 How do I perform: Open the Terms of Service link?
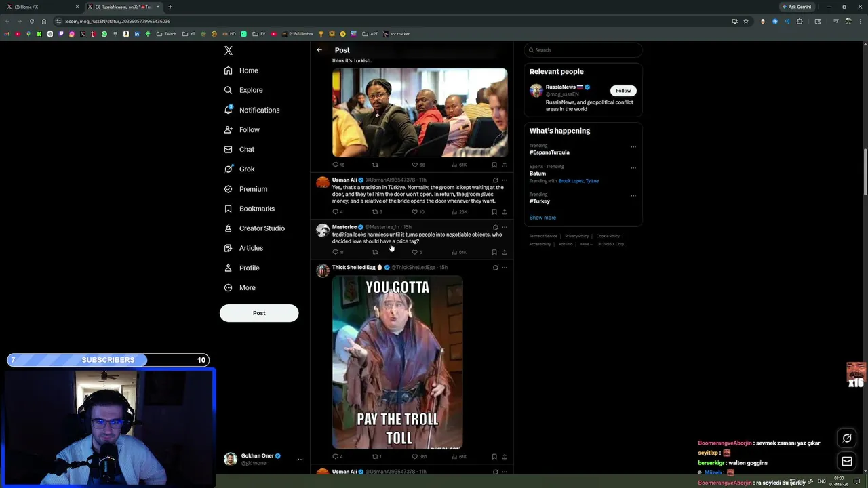click(x=543, y=236)
